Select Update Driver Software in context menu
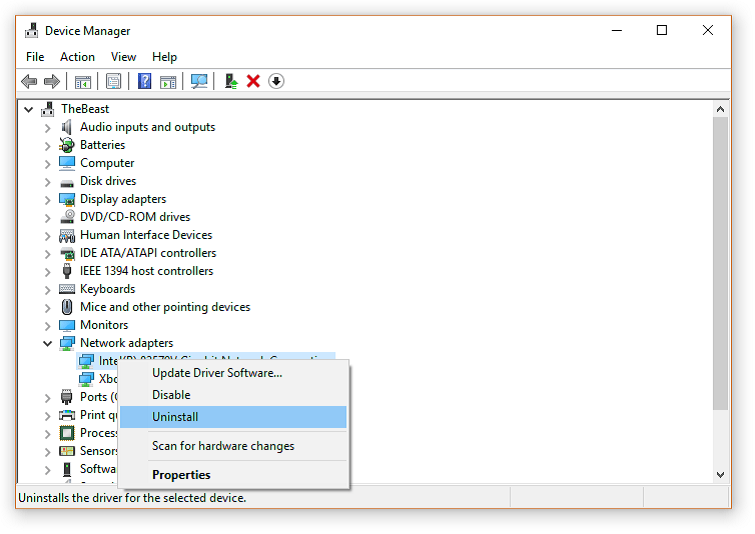This screenshot has height=534, width=755. [x=217, y=373]
